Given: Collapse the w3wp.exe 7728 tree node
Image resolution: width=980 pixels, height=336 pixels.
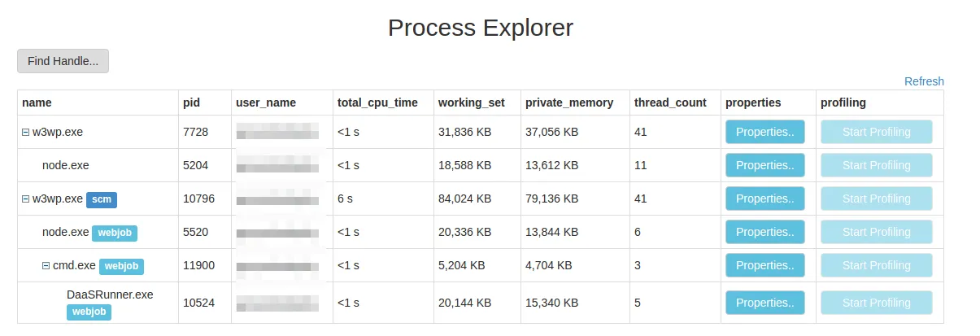Looking at the screenshot, I should point(26,132).
